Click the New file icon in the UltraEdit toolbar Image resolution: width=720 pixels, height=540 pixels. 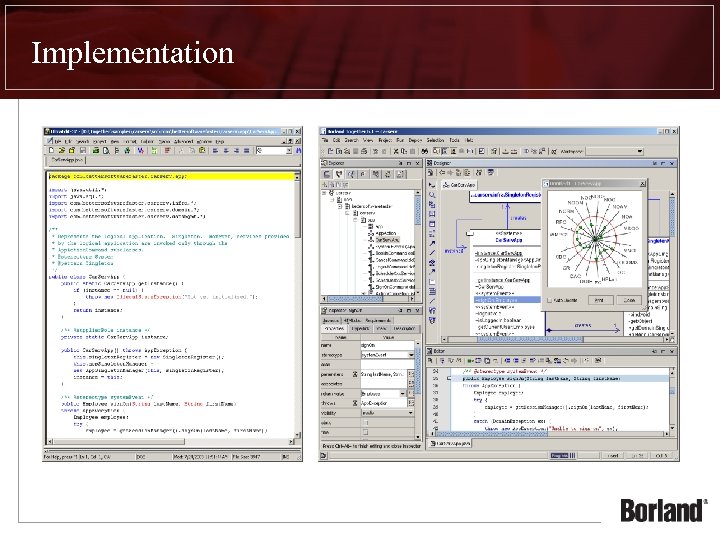pos(51,151)
